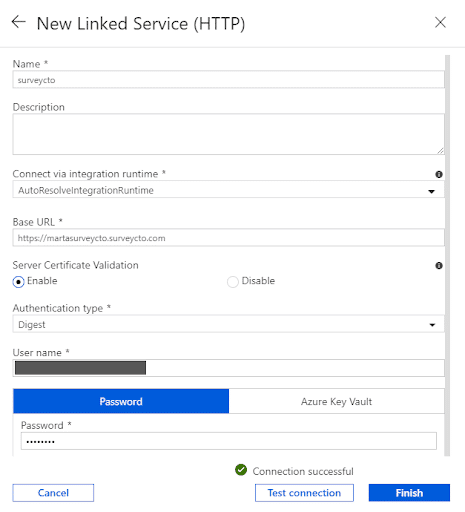465x512 pixels.
Task: Select Enable for certificate validation
Action: (x=18, y=282)
